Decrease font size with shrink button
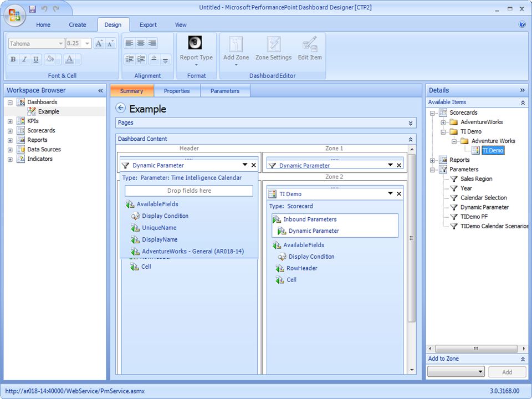Image resolution: width=532 pixels, height=399 pixels. 111,43
